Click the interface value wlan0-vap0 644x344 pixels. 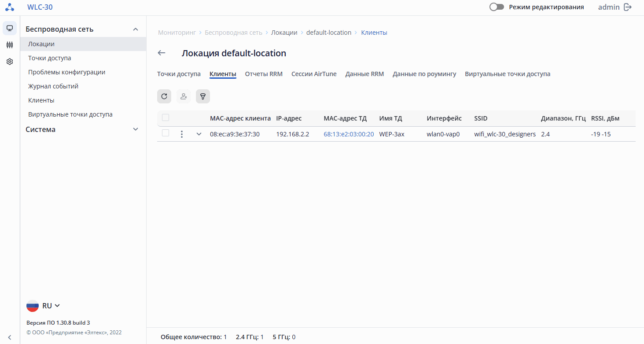pyautogui.click(x=443, y=134)
